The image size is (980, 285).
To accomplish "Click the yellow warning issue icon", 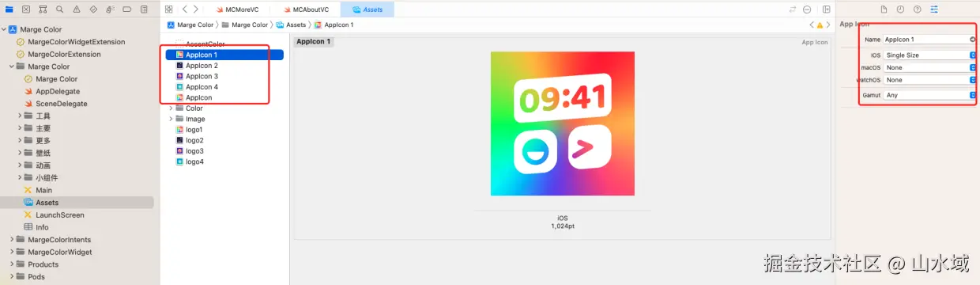I will point(820,25).
